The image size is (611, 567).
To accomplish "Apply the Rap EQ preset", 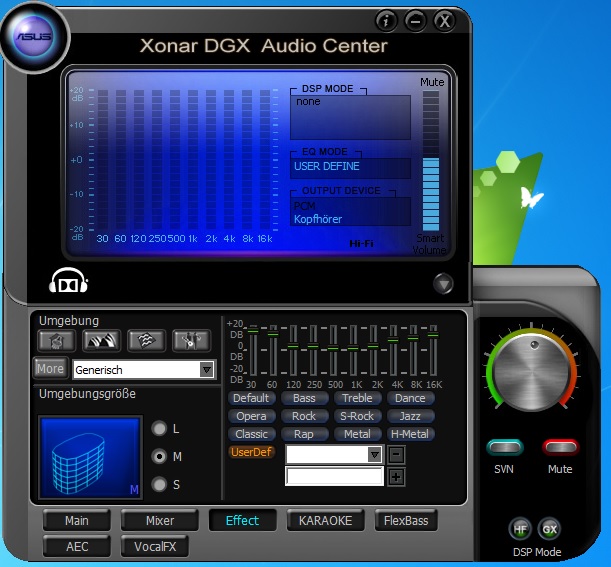I will [x=304, y=434].
